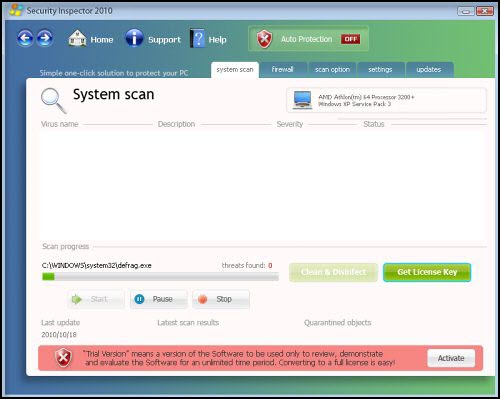This screenshot has width=500, height=399.
Task: Pause the running scan
Action: click(159, 299)
